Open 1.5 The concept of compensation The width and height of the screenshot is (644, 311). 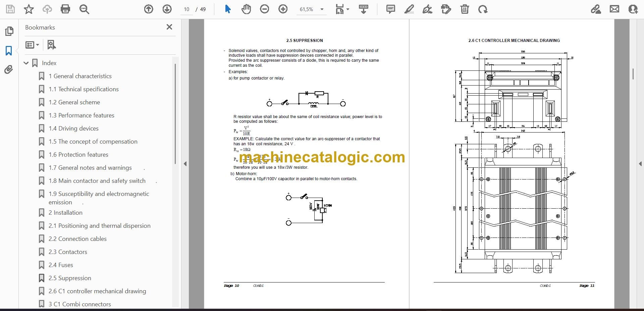tap(93, 142)
